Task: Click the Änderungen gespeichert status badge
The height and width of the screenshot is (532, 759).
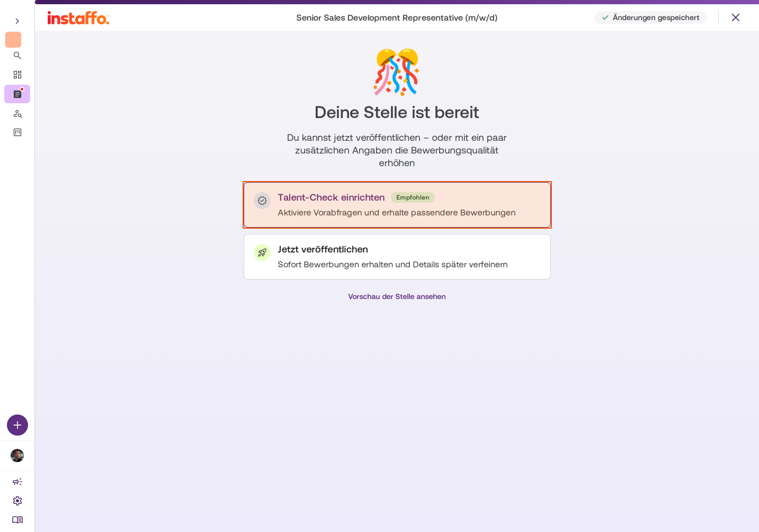Action: 651,17
